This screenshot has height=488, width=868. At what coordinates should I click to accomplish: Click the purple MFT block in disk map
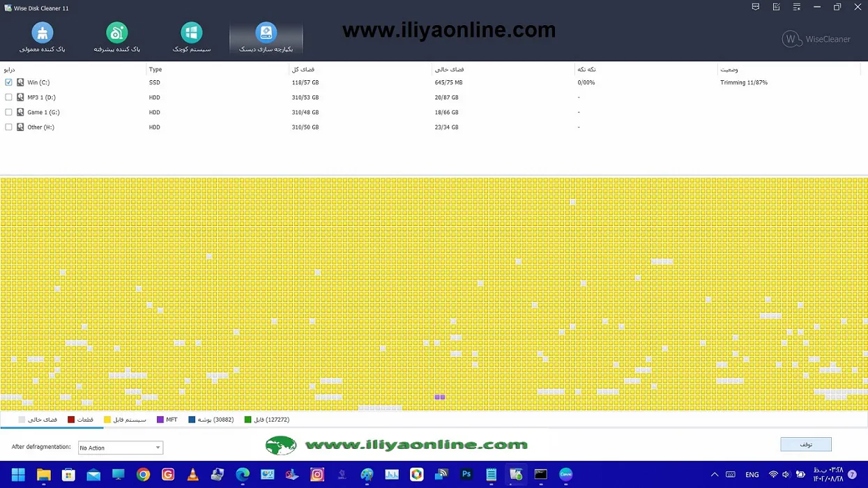(x=439, y=397)
